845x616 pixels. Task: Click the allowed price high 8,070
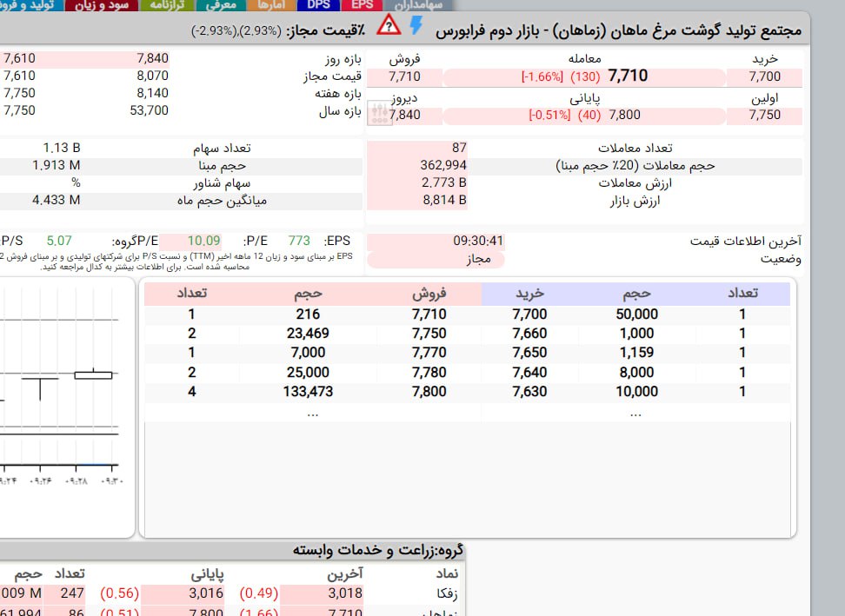click(152, 76)
